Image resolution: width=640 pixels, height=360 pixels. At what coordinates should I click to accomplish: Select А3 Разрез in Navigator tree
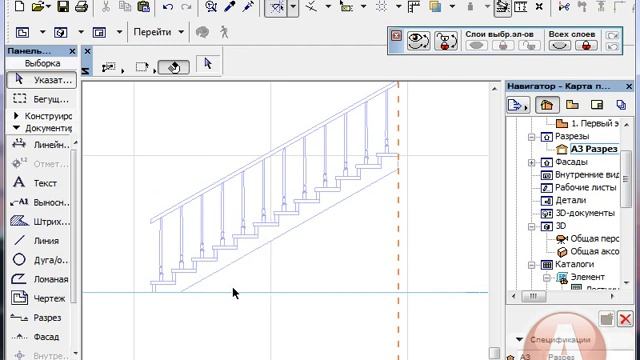pos(593,149)
